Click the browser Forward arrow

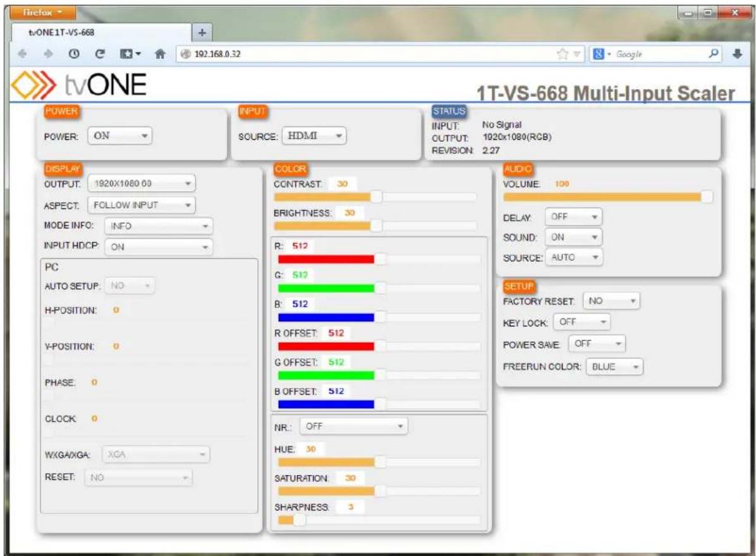pos(48,54)
